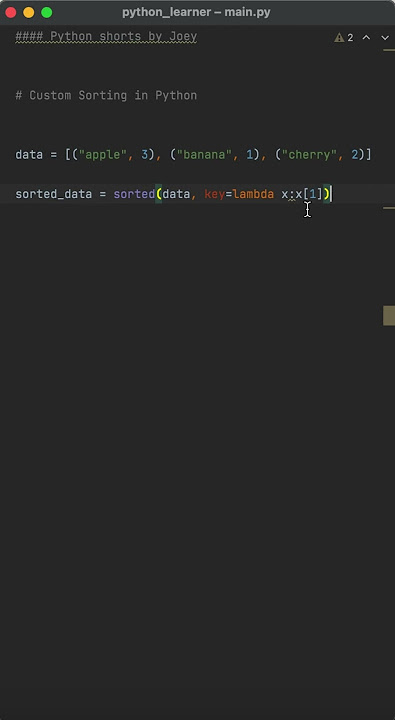Screen dimensions: 395x720
Task: Click the lambda keyword
Action: click(x=254, y=194)
